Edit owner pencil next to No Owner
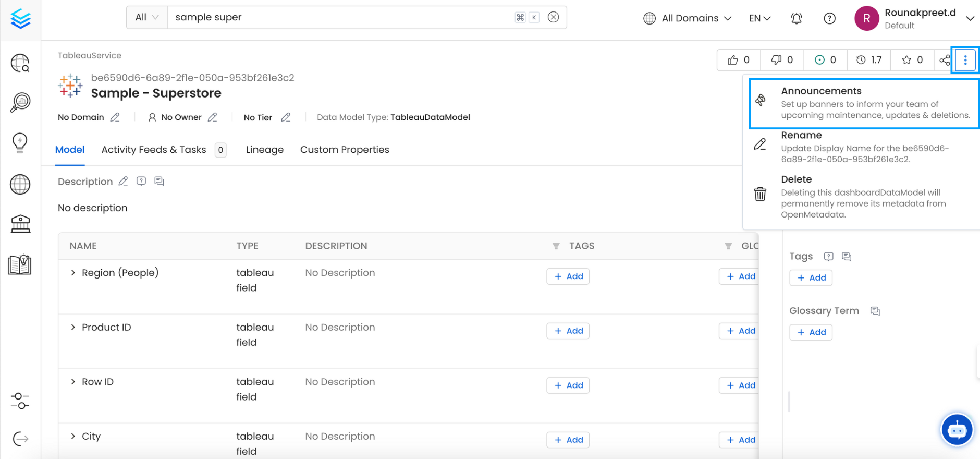 click(212, 117)
